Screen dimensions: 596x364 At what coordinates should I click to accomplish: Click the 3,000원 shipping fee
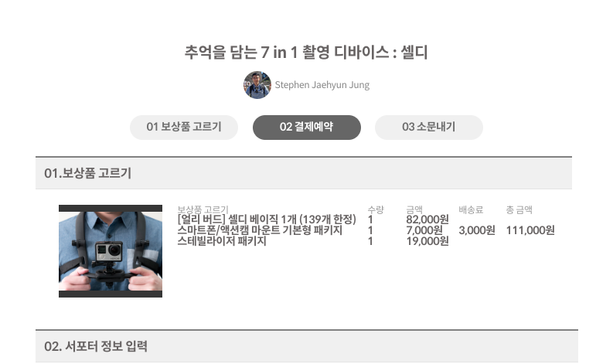pyautogui.click(x=477, y=230)
